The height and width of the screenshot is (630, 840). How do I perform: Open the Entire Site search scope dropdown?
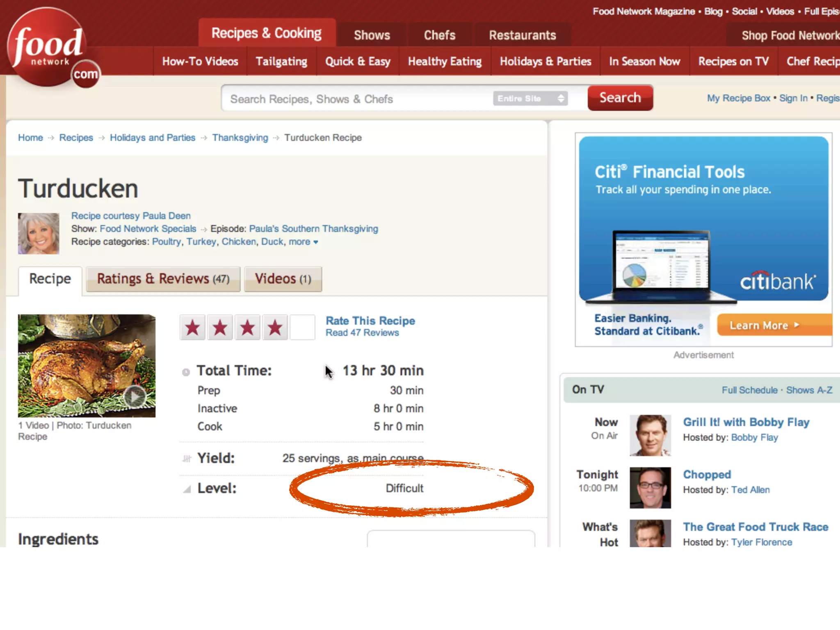(x=530, y=98)
